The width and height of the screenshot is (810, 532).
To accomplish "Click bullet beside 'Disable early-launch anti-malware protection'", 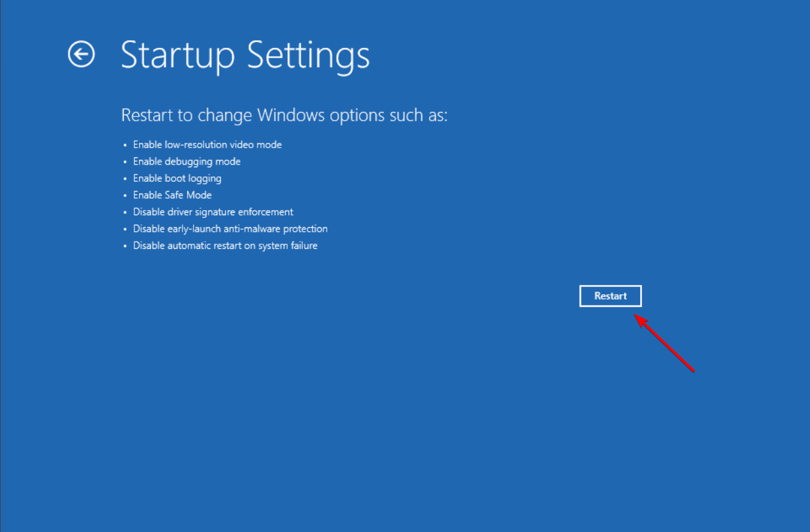I will (x=124, y=229).
